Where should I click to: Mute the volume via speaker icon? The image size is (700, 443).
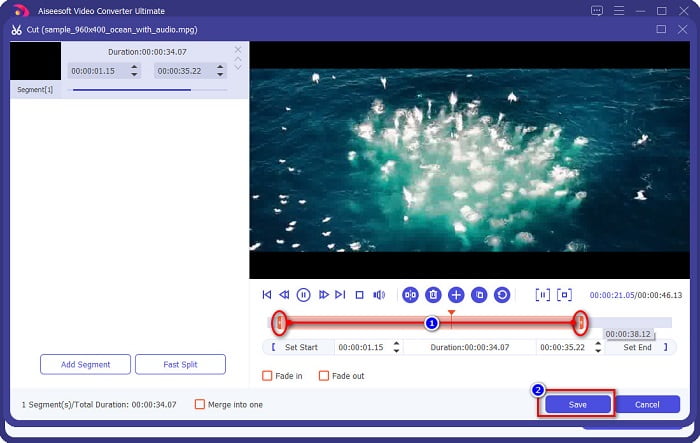tap(379, 295)
